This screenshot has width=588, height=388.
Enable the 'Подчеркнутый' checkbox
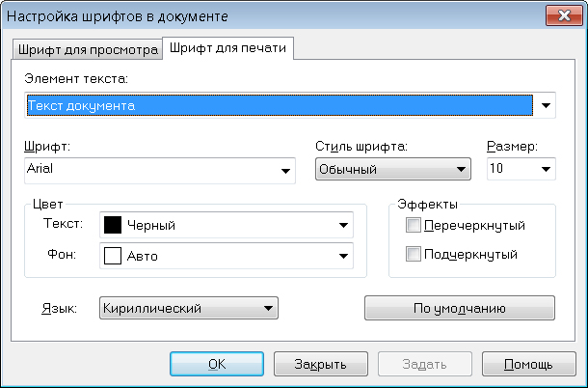click(x=413, y=254)
